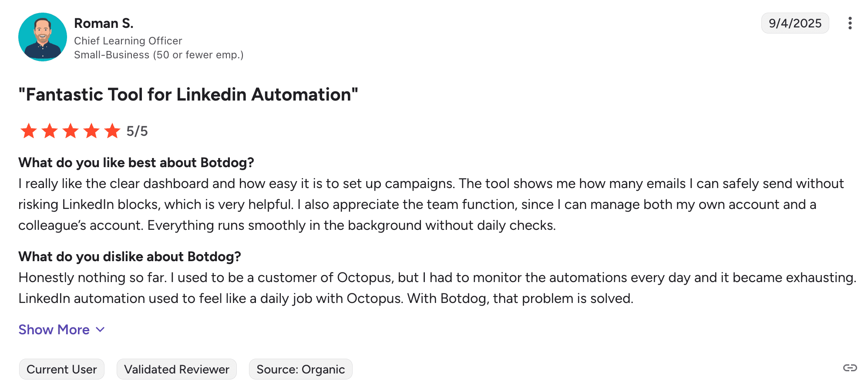This screenshot has width=868, height=390.
Task: Expand review using chevron beside Show More
Action: (x=100, y=329)
